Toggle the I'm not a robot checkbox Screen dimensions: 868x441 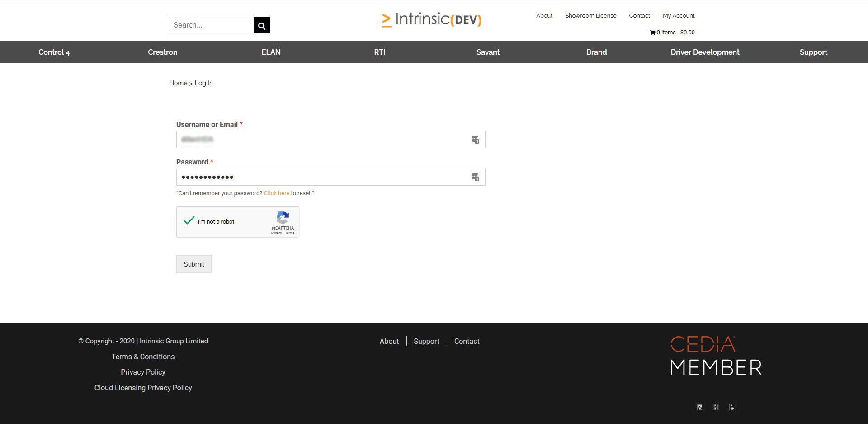pos(189,221)
